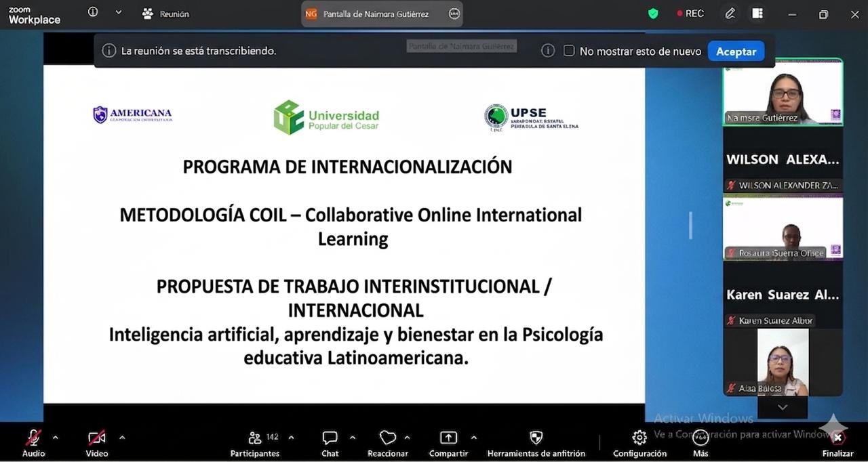Image resolution: width=868 pixels, height=462 pixels.
Task: Click Universidad Popular del Cesar logo
Action: coord(326,117)
